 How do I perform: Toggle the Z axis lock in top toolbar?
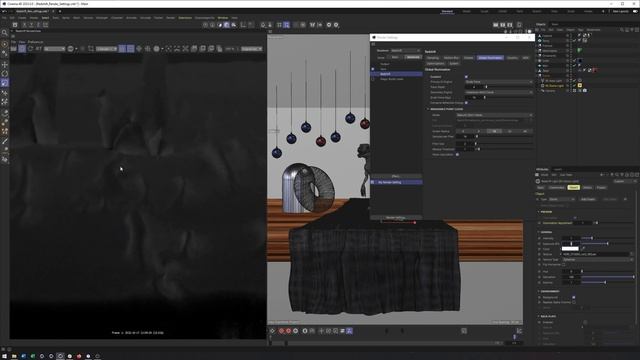[x=38, y=25]
